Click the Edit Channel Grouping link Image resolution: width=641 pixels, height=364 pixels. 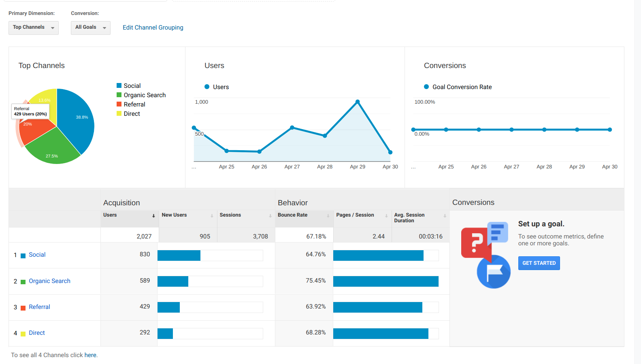153,28
